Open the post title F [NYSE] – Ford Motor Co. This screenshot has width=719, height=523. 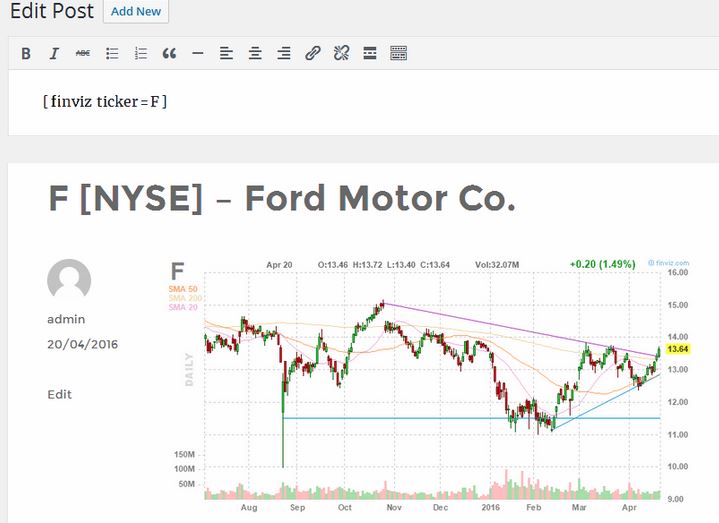pos(281,199)
